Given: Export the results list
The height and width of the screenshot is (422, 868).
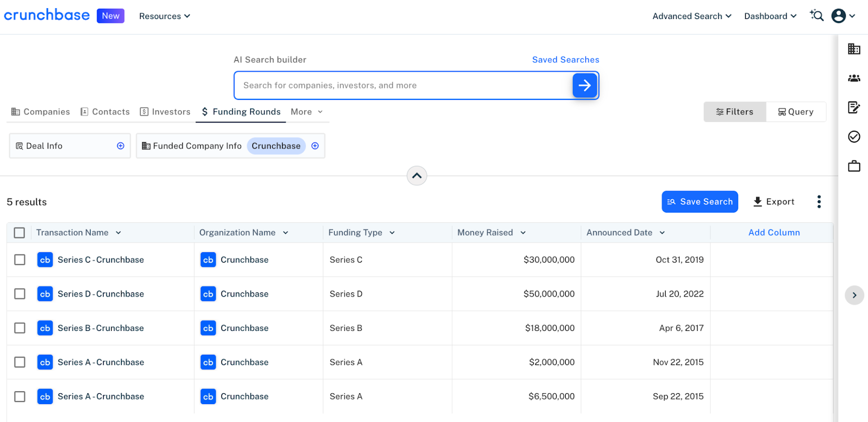Looking at the screenshot, I should pos(774,202).
